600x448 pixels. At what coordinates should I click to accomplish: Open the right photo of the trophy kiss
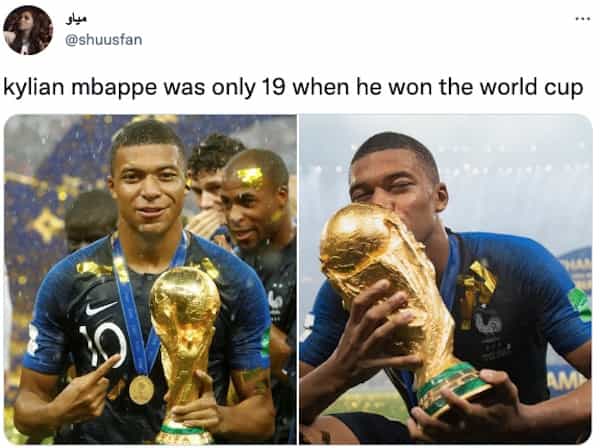coord(446,279)
